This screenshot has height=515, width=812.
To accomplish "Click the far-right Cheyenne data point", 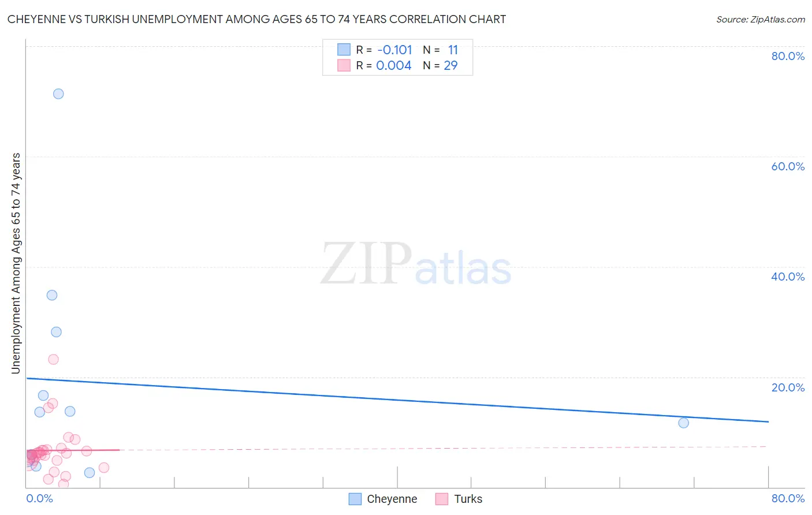I will coord(683,423).
